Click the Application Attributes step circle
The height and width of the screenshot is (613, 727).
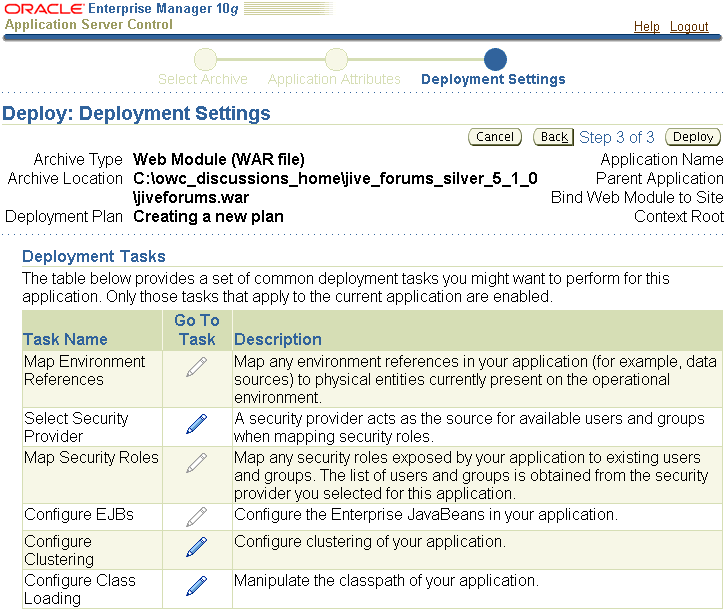click(x=336, y=59)
